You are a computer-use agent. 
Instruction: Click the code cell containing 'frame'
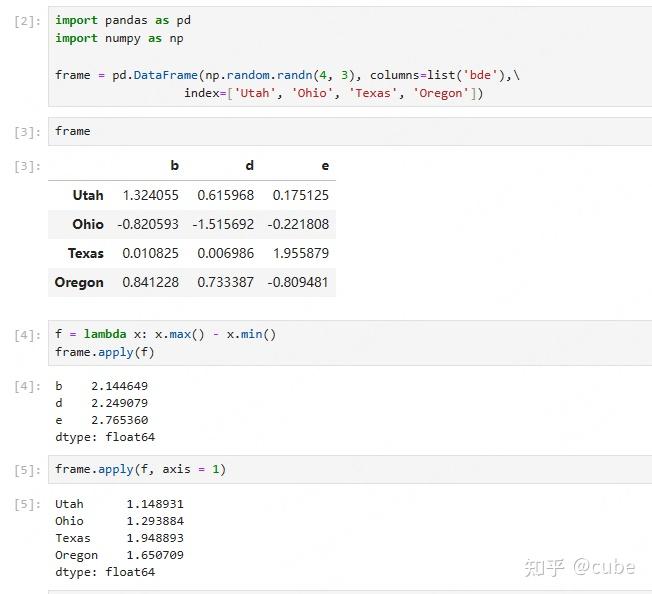[x=350, y=131]
